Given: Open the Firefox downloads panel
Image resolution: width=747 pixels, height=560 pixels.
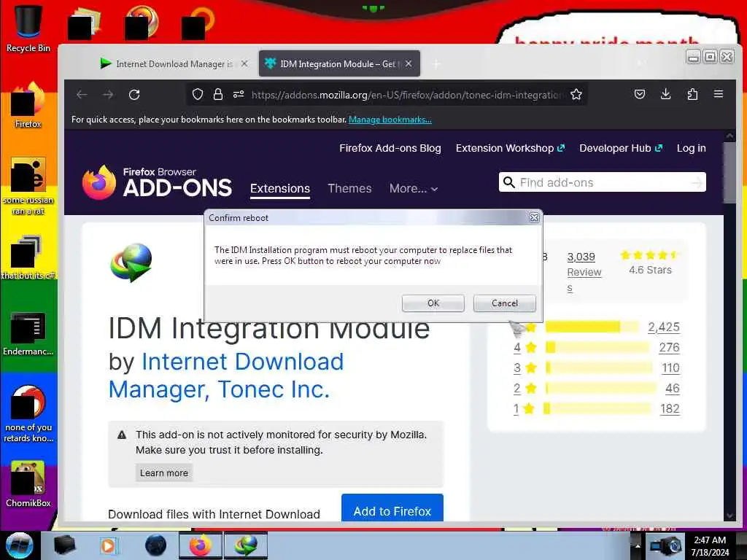Looking at the screenshot, I should coord(665,94).
